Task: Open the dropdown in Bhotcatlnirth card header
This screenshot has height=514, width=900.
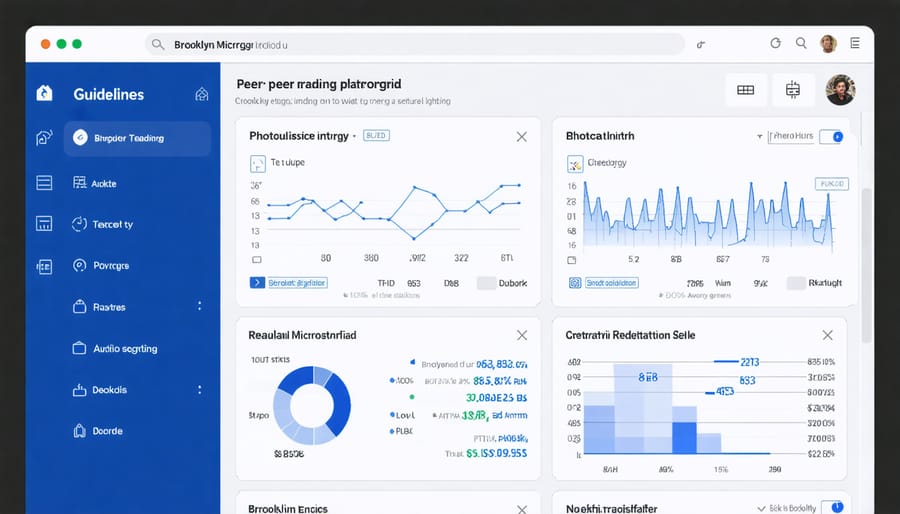Action: pyautogui.click(x=760, y=136)
